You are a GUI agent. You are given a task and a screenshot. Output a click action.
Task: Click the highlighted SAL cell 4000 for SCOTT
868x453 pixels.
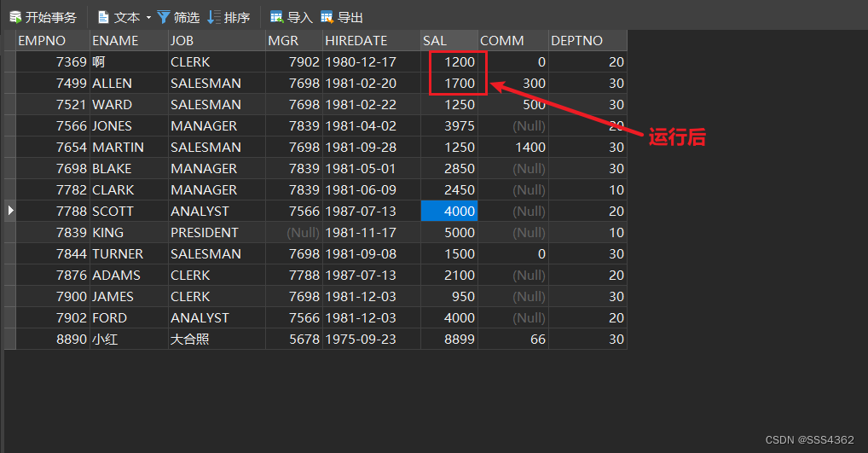449,211
